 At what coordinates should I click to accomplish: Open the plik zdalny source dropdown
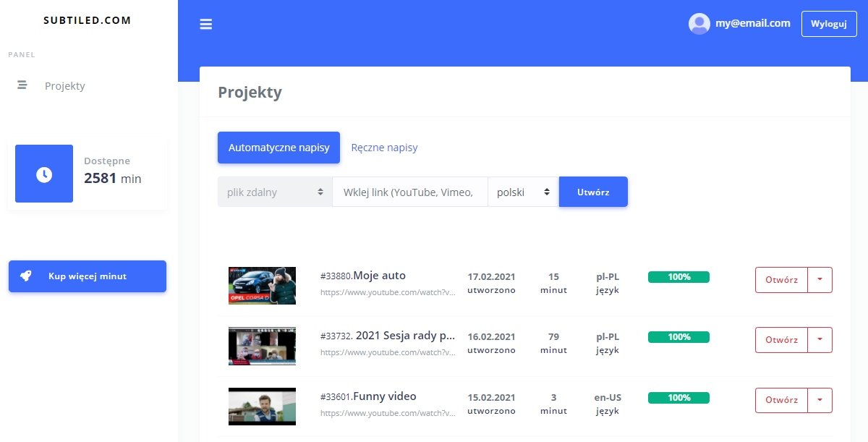275,192
